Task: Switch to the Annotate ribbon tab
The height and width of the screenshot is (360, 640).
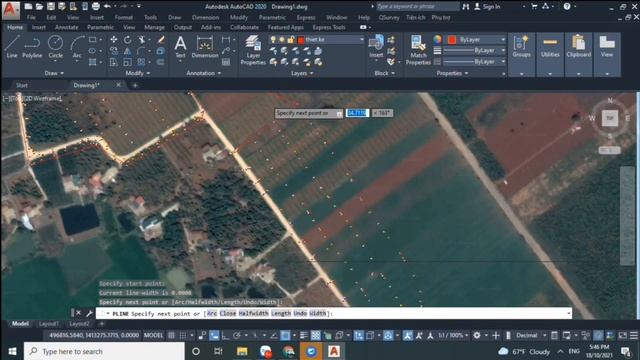Action: [x=66, y=27]
